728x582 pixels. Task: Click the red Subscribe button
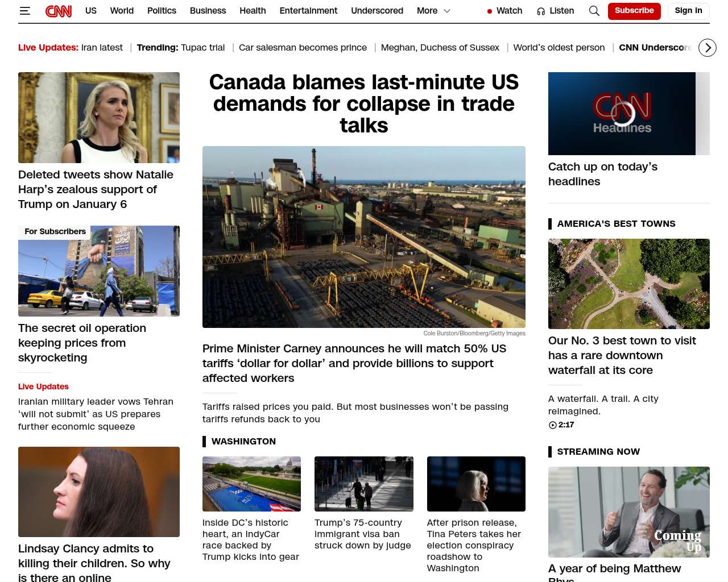click(634, 11)
